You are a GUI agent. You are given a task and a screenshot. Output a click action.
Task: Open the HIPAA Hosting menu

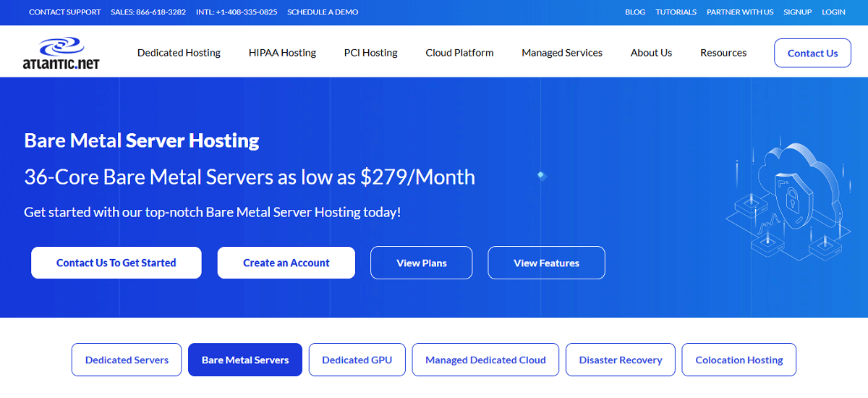[282, 53]
